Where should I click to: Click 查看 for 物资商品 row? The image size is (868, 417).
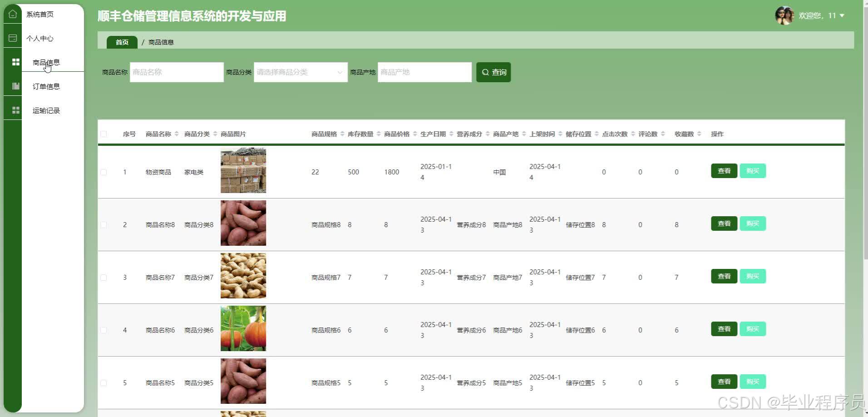coord(724,171)
